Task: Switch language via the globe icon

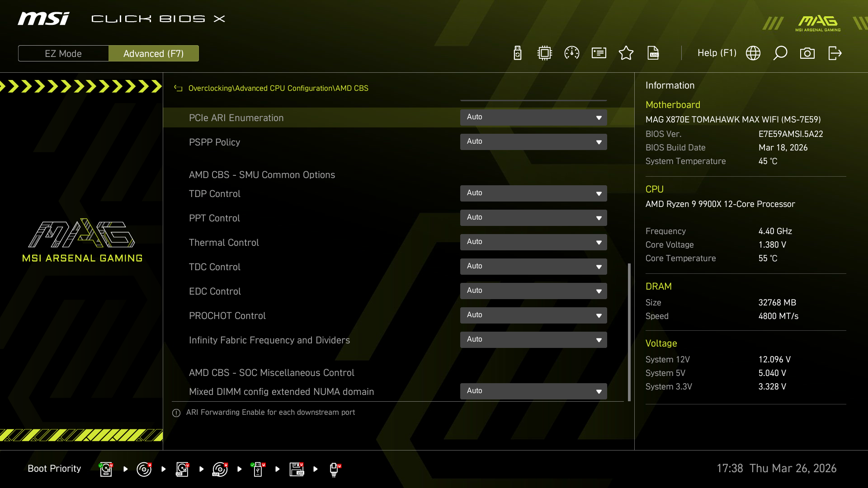Action: coord(753,53)
